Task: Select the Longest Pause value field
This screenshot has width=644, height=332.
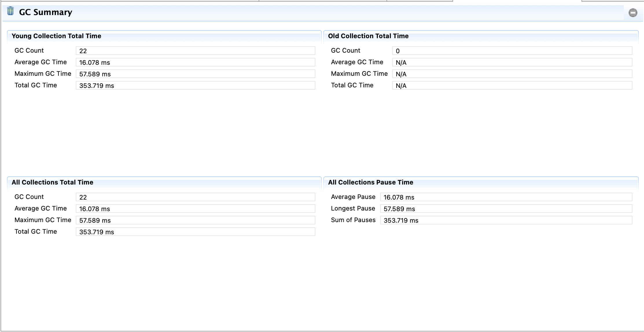Action: tap(506, 209)
